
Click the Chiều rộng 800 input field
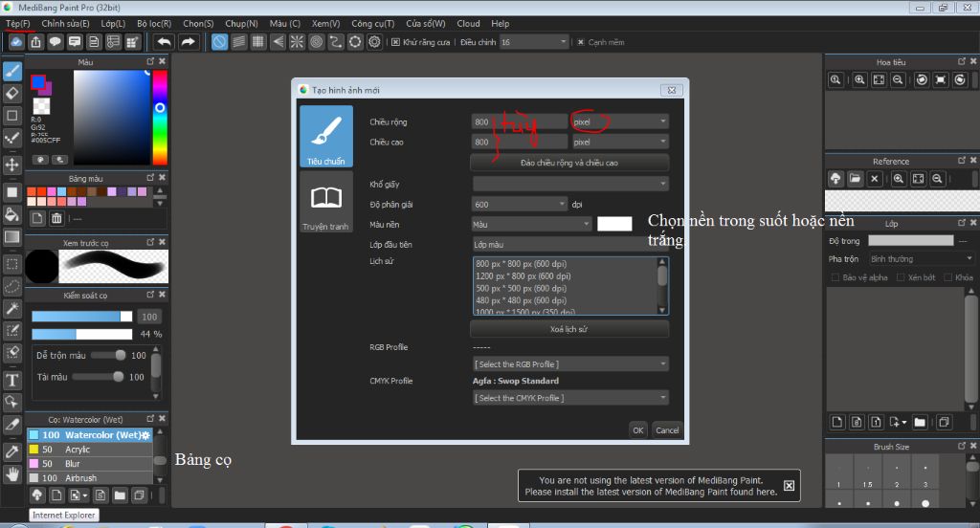click(x=520, y=121)
